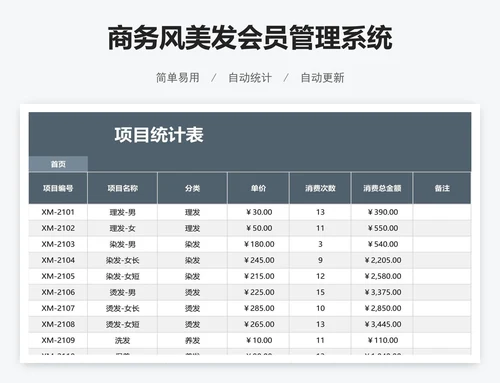
Task: Click cell XM-2103
Action: pos(58,244)
